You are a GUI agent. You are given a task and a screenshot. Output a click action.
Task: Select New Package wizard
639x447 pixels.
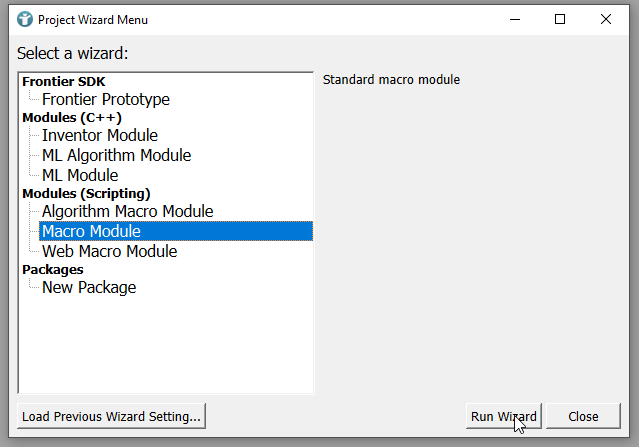coord(89,287)
